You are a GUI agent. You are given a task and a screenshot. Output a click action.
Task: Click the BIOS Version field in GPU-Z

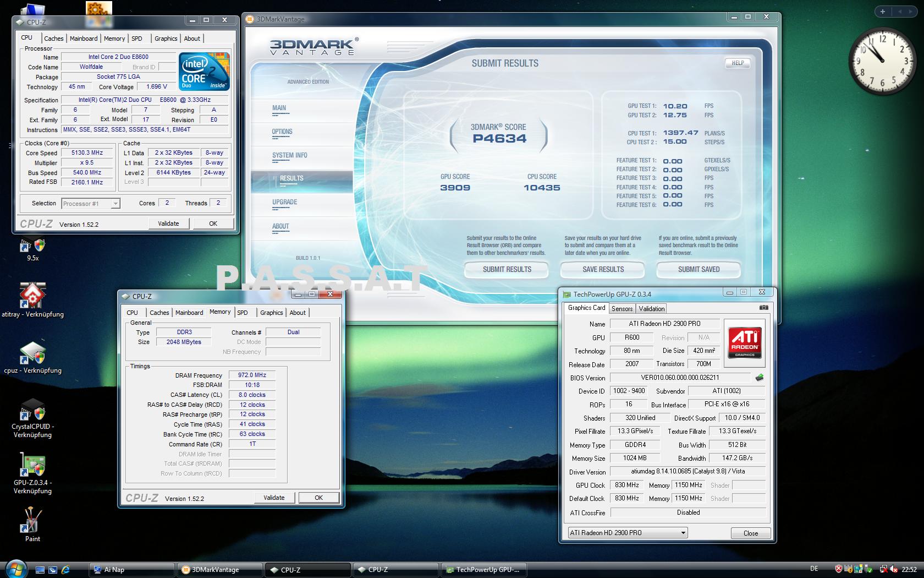pyautogui.click(x=680, y=378)
